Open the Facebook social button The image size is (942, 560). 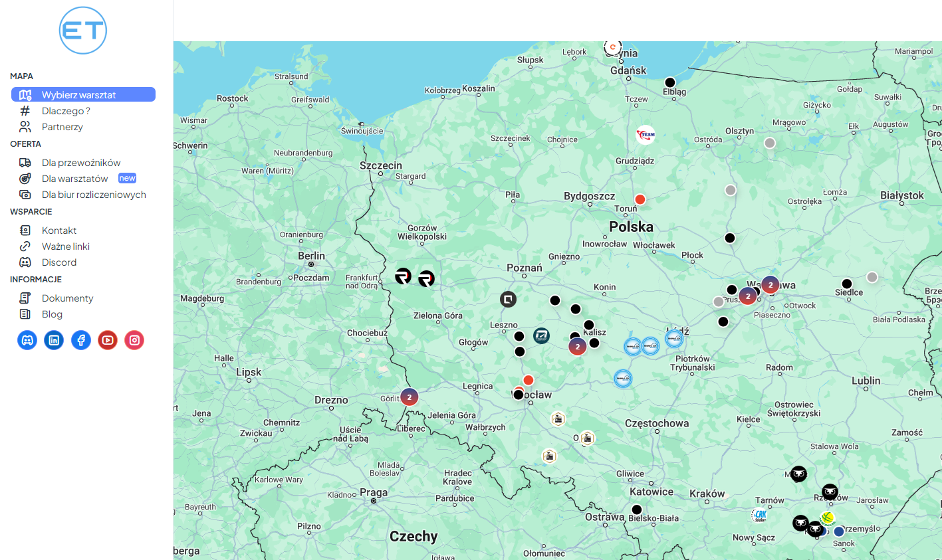81,340
